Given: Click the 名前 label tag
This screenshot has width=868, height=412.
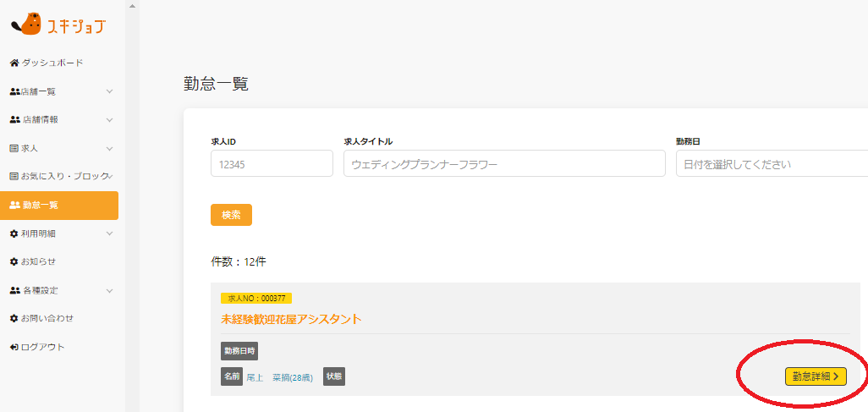Looking at the screenshot, I should click(x=232, y=376).
